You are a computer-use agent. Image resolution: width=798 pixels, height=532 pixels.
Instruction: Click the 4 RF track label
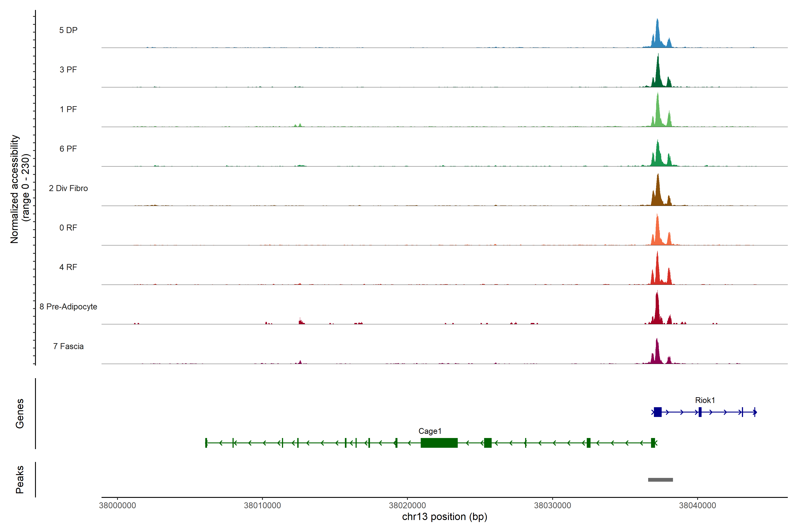(x=68, y=267)
